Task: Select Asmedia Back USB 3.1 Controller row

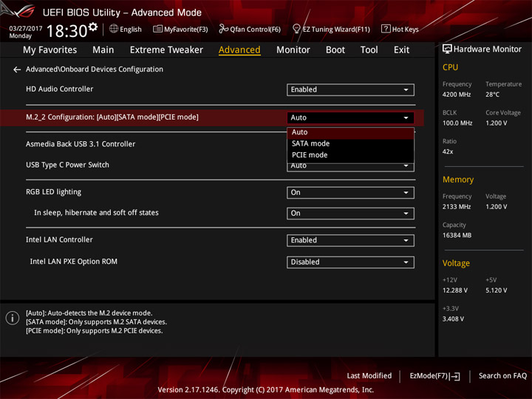Action: click(x=81, y=144)
